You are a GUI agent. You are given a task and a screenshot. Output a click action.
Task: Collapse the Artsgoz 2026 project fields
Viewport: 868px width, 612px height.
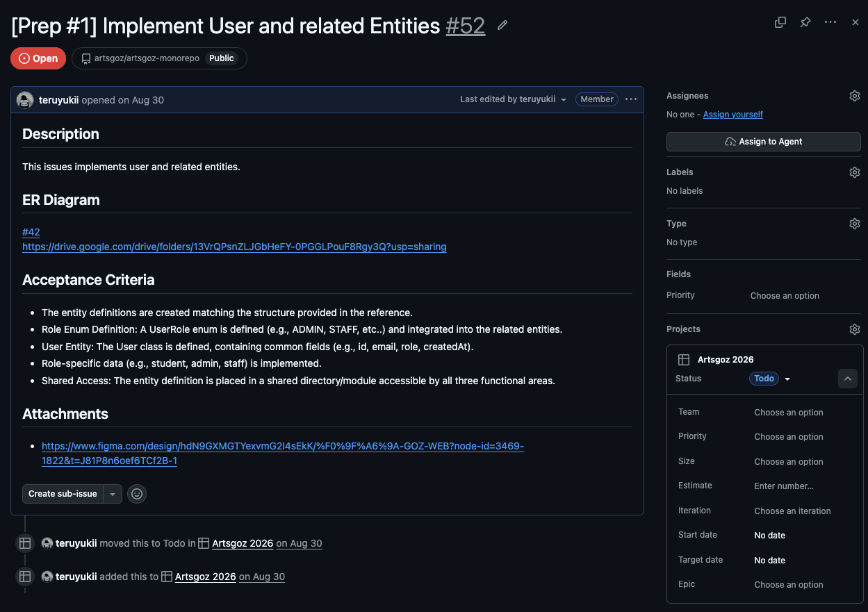click(x=848, y=379)
